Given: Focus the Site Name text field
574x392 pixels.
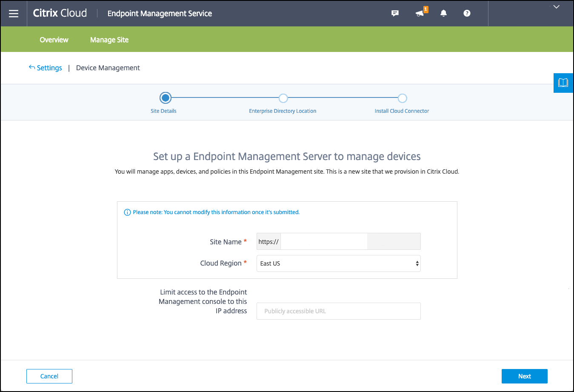Looking at the screenshot, I should tap(323, 241).
